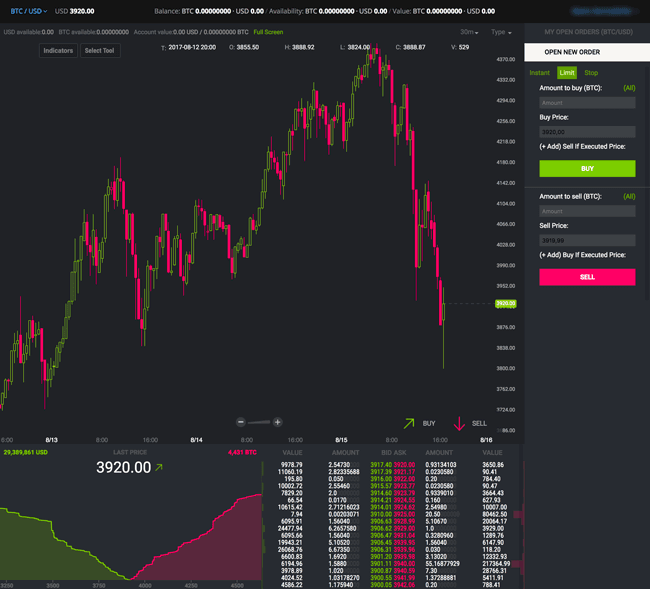Select the Open New Order panel header
This screenshot has height=589, width=650.
click(x=587, y=52)
